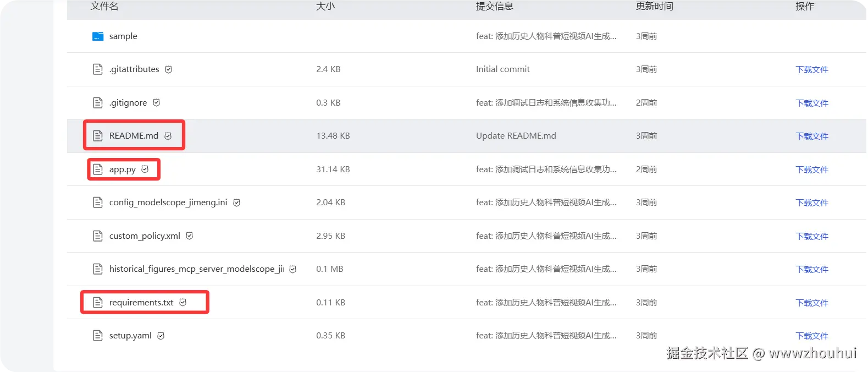The width and height of the screenshot is (868, 372).
Task: Download the .gitattributes file
Action: coord(812,70)
